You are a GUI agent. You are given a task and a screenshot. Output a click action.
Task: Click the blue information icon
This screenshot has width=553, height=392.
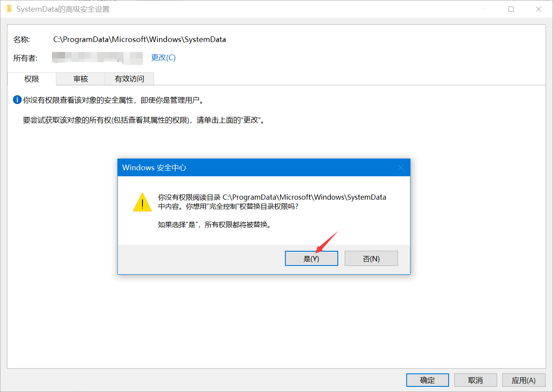coord(17,100)
